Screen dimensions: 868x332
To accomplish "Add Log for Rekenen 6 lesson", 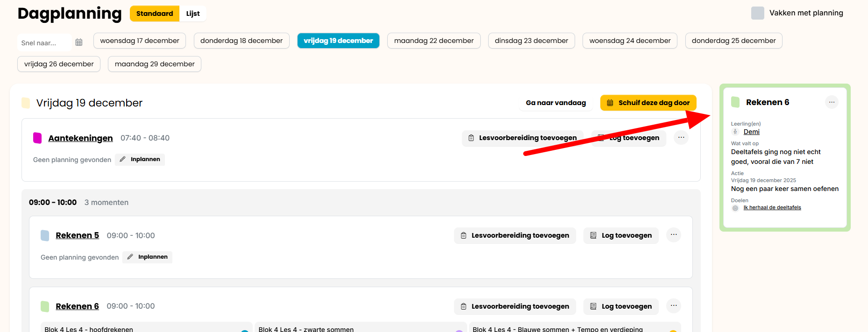I will (621, 306).
